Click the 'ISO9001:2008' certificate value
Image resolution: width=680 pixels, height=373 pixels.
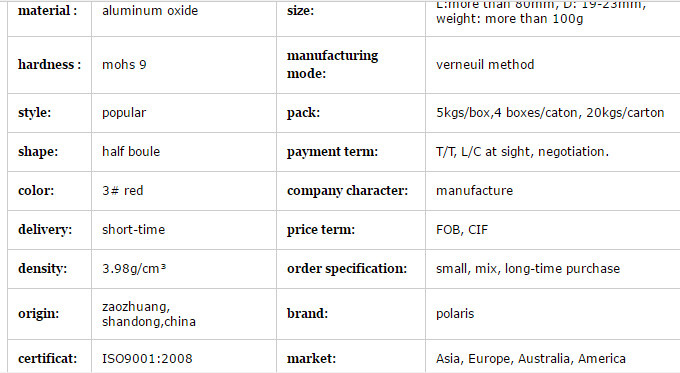pos(147,359)
